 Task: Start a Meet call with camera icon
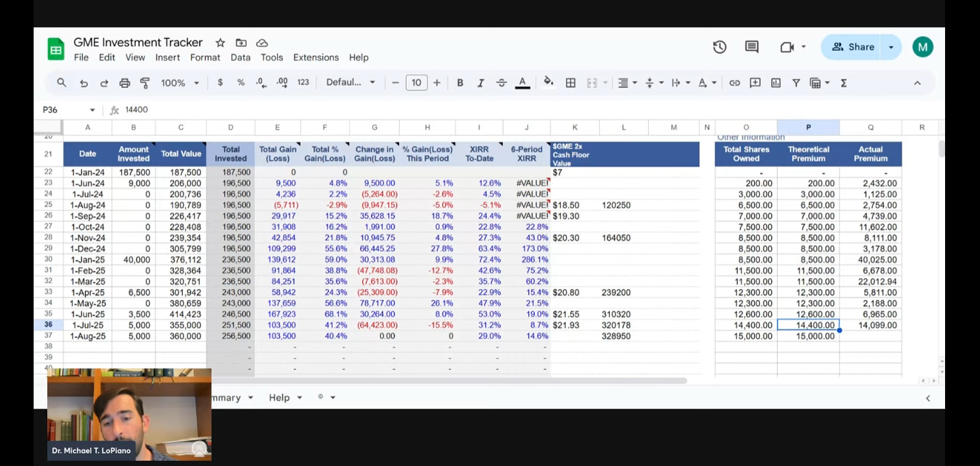tap(787, 47)
